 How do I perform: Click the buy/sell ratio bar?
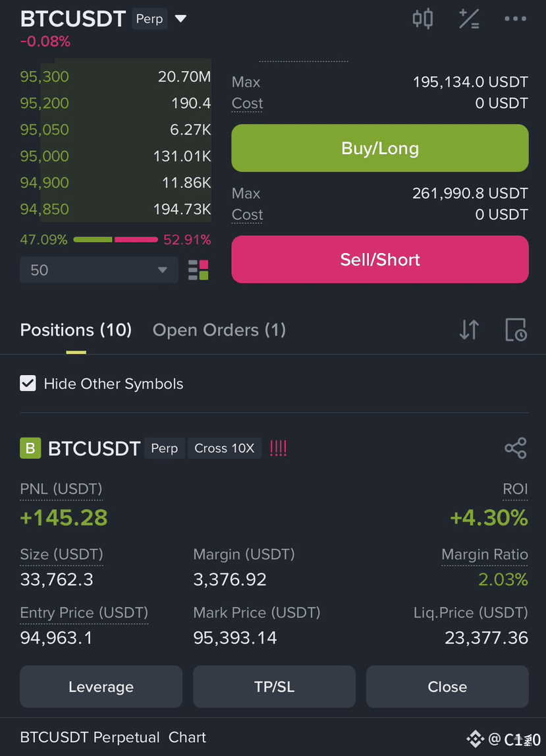[x=116, y=240]
